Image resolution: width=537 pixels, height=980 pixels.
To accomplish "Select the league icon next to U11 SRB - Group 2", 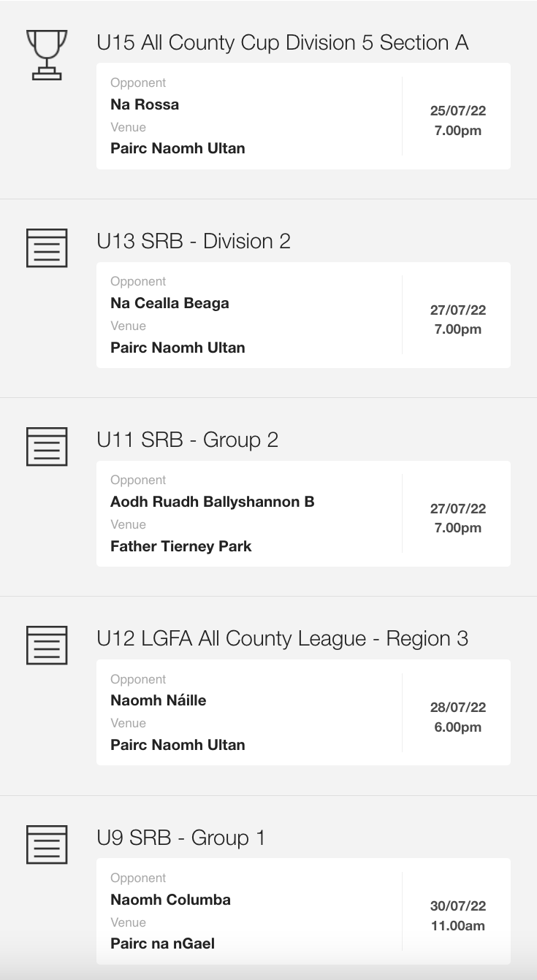I will tap(47, 447).
